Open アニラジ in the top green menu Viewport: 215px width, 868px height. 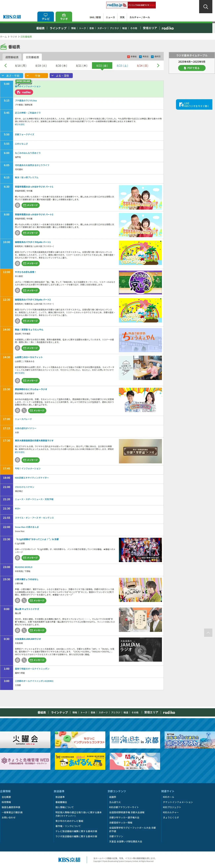pos(114,28)
